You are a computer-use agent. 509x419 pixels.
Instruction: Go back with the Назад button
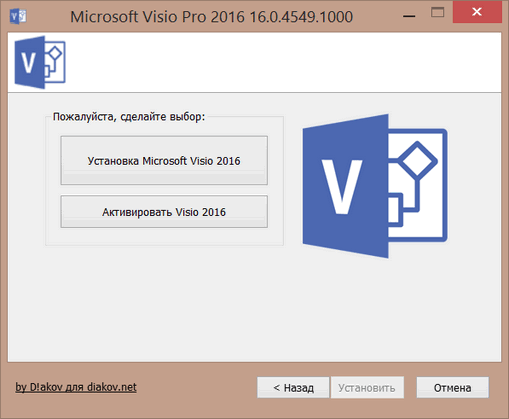pyautogui.click(x=293, y=387)
